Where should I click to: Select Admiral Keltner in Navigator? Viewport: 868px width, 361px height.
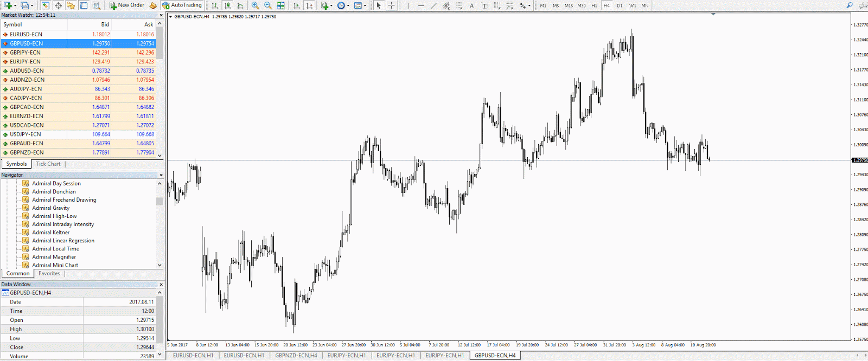tap(51, 233)
